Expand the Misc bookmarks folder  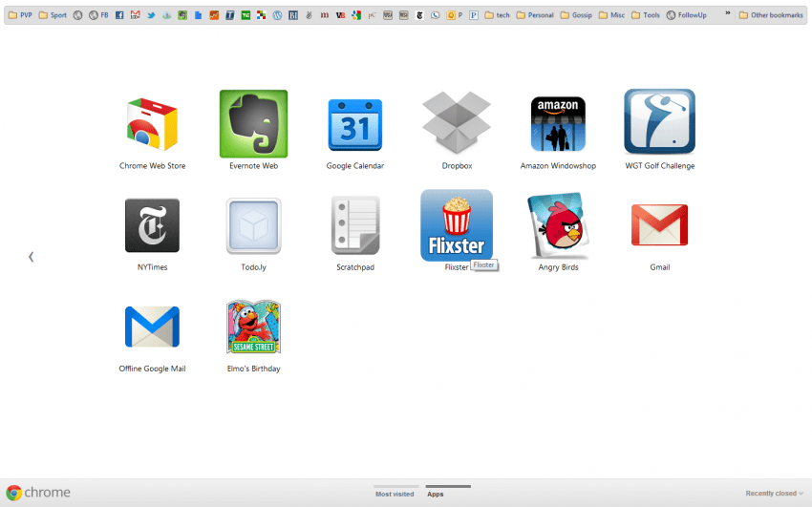pyautogui.click(x=611, y=15)
